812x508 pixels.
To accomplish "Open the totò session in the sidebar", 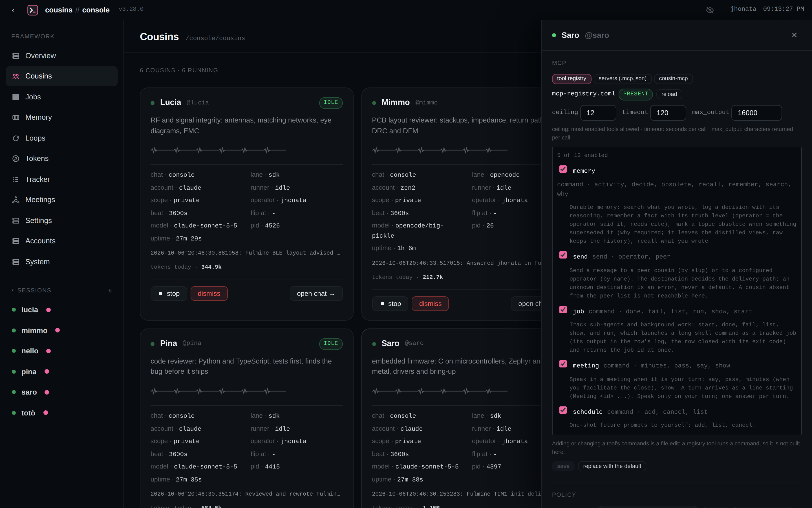I will pos(62,413).
